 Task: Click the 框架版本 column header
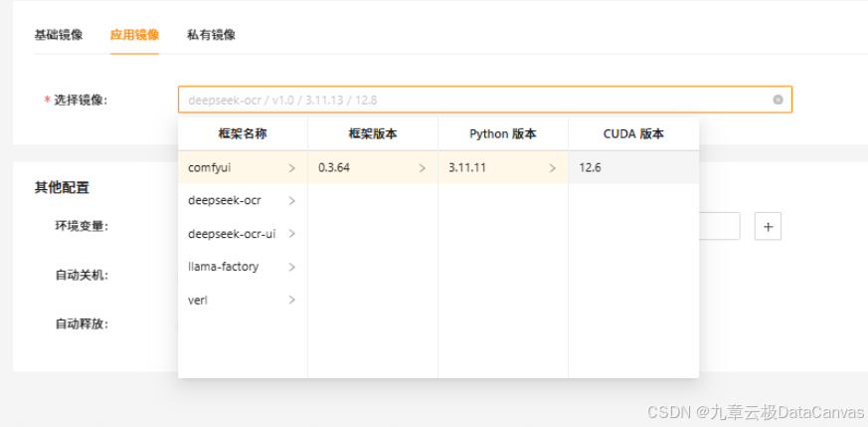[x=373, y=134]
